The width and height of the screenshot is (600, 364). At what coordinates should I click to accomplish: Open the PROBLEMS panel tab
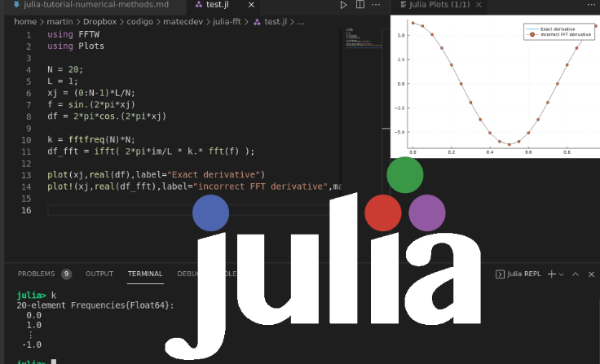(37, 274)
